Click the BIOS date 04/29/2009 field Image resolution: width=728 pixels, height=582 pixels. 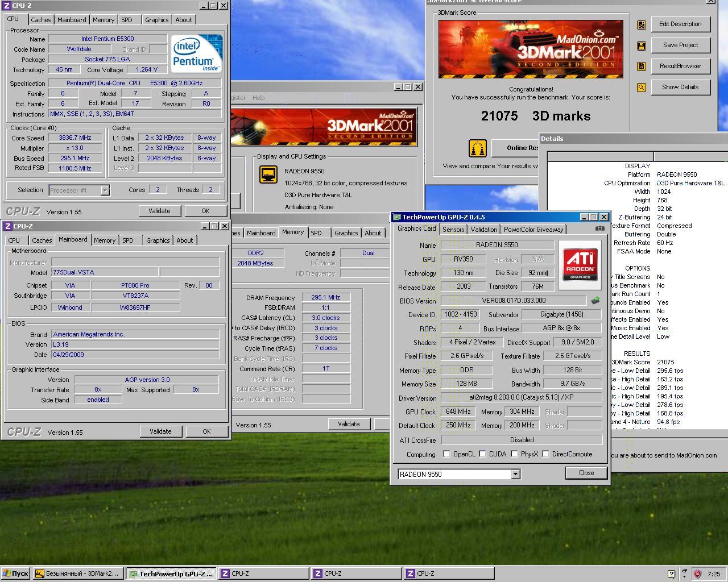coord(135,355)
